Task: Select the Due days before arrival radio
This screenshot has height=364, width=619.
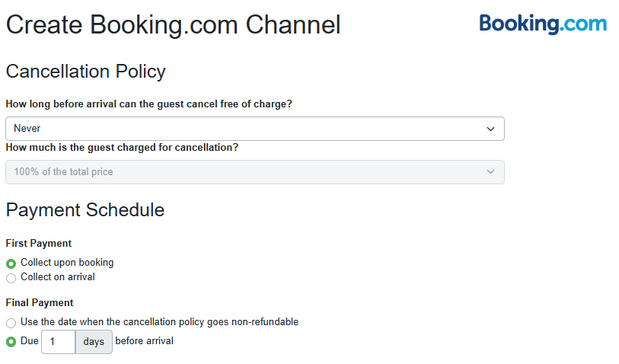Action: (x=11, y=341)
